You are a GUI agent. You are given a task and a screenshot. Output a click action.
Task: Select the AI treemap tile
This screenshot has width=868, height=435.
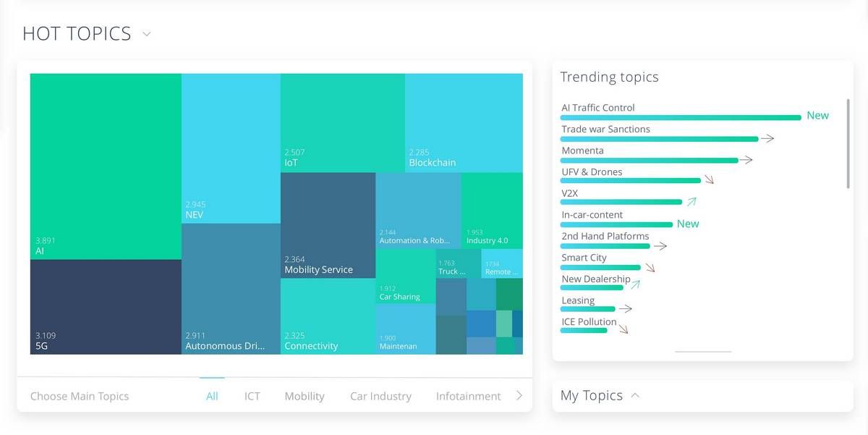106,166
